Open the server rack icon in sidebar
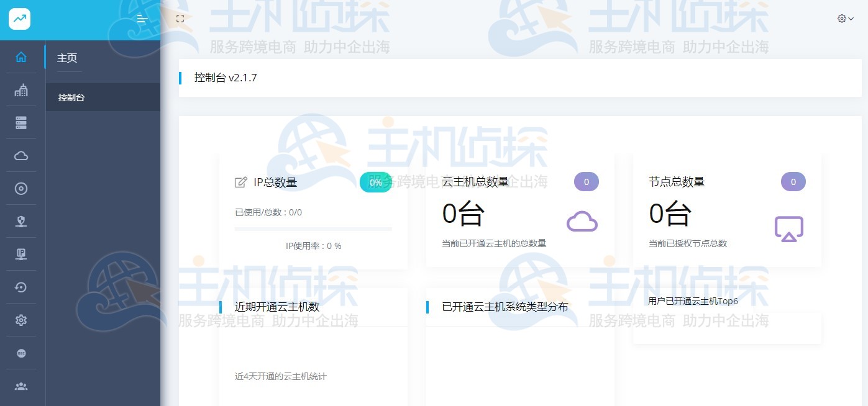 pos(21,122)
